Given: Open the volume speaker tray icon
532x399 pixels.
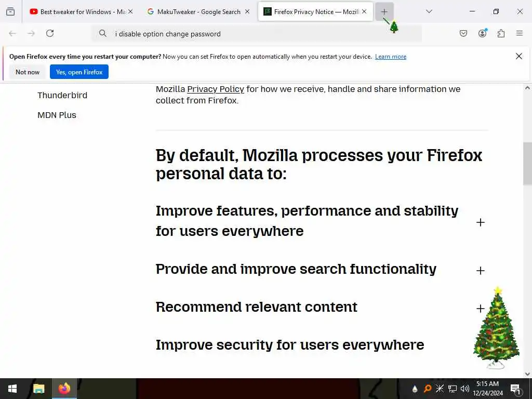Looking at the screenshot, I should 465,389.
